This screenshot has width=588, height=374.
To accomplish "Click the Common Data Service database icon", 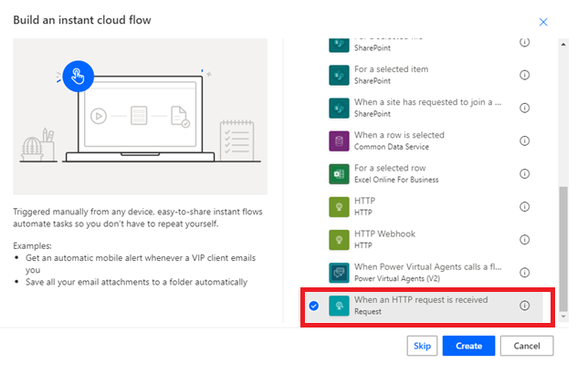I will [339, 140].
